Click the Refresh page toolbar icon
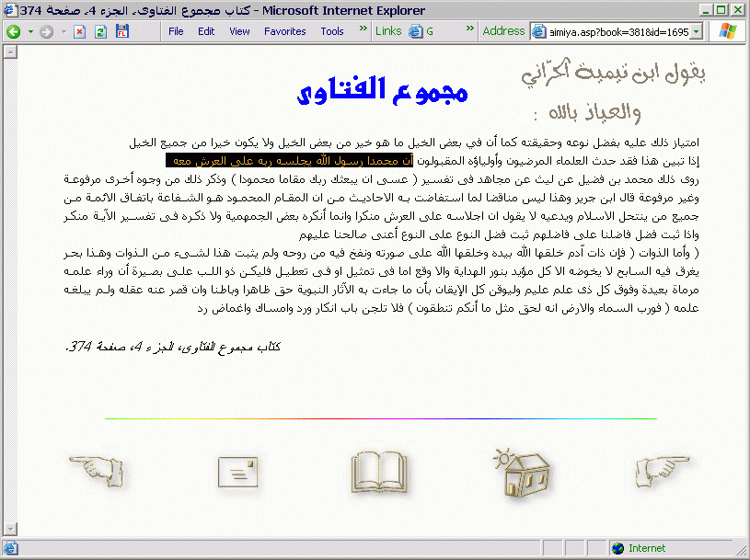Screen dimensions: 750x560 [100, 32]
